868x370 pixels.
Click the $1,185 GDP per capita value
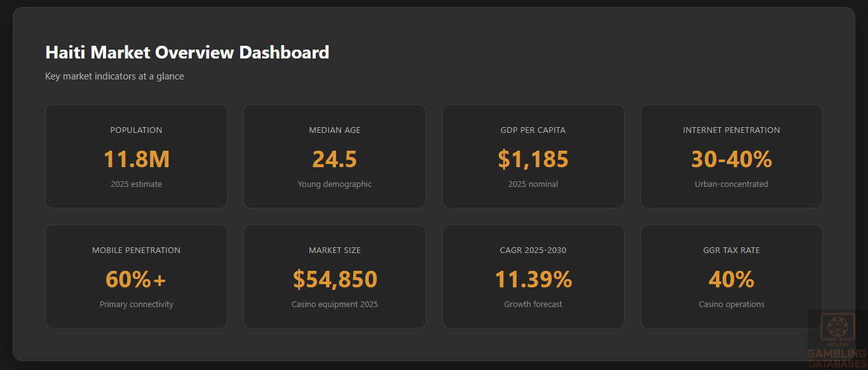(533, 159)
